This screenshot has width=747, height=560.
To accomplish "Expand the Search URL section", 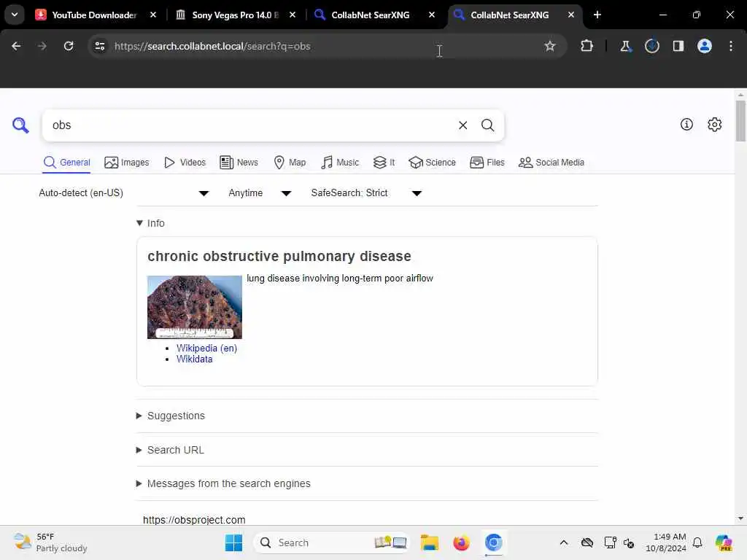I will tap(170, 450).
